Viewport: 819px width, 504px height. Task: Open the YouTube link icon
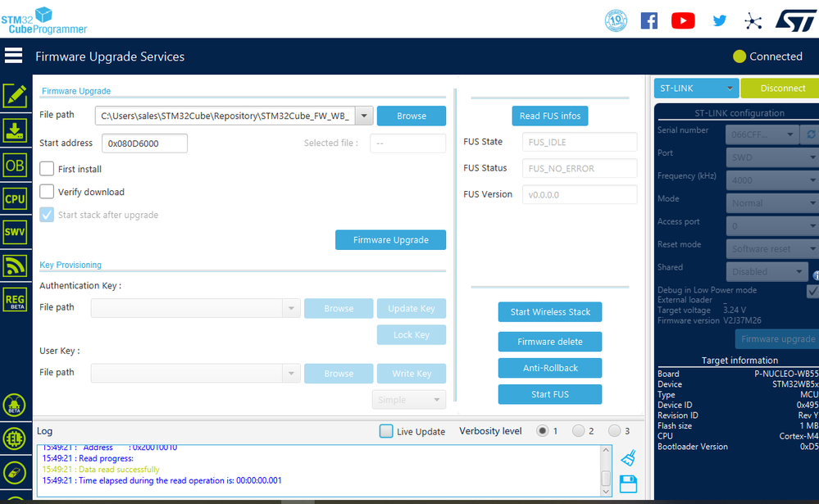(x=683, y=20)
